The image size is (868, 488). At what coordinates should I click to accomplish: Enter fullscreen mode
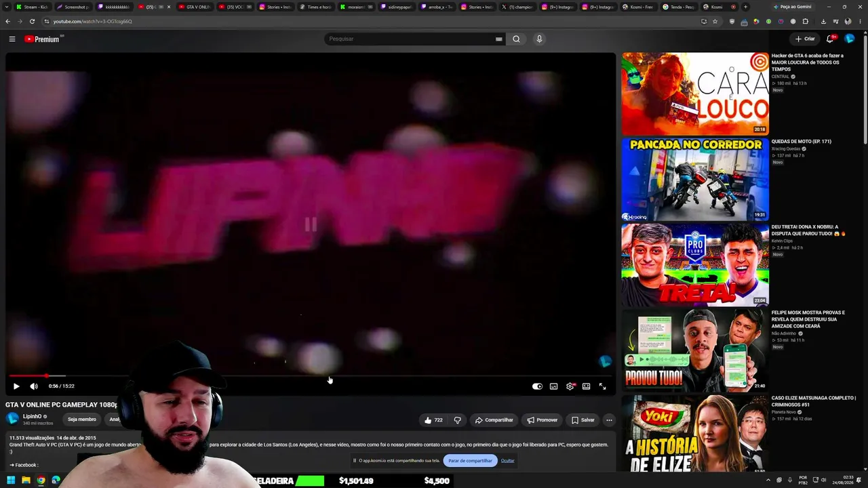tap(602, 386)
